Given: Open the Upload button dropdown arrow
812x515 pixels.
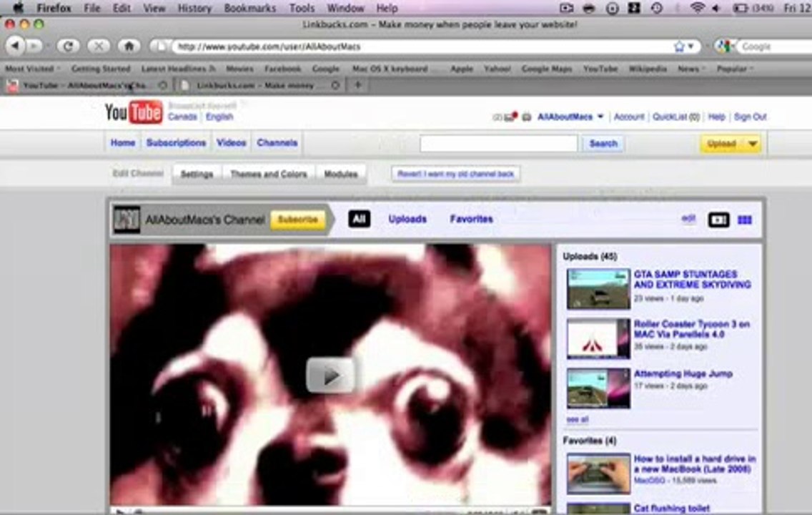Looking at the screenshot, I should (x=753, y=144).
